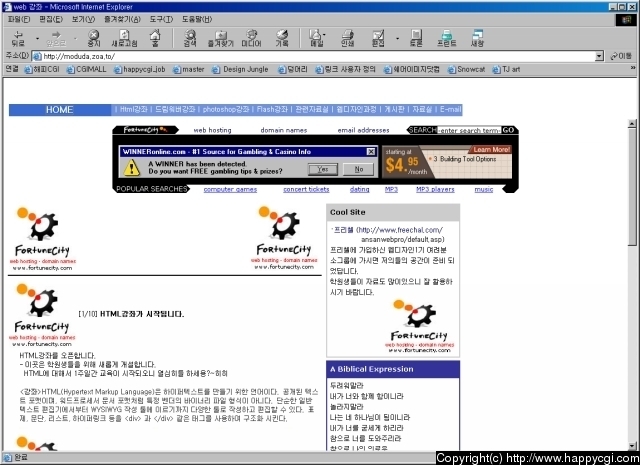Open the music search link

(x=484, y=189)
